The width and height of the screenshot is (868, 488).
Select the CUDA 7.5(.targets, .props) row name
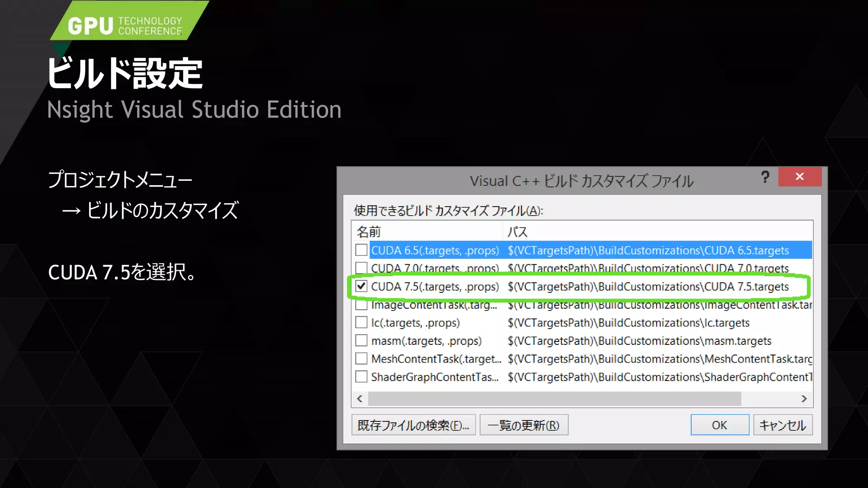(435, 286)
